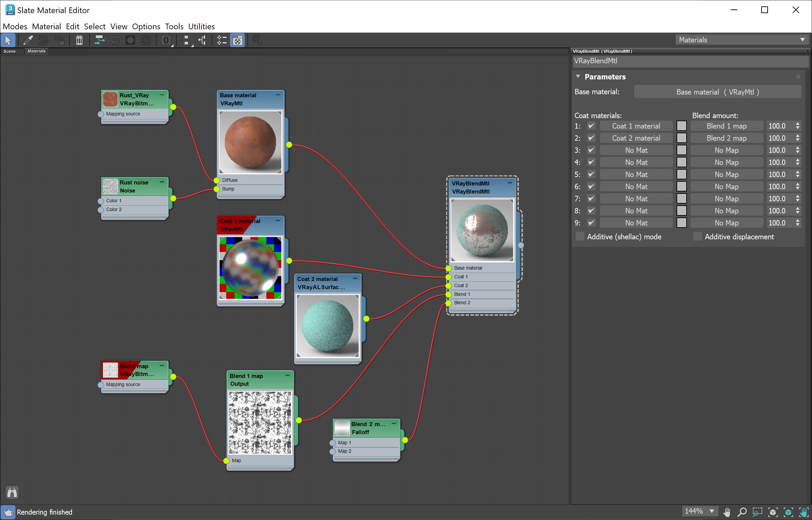The image size is (812, 520).
Task: Open the Materials dropdown at top right
Action: pyautogui.click(x=803, y=39)
